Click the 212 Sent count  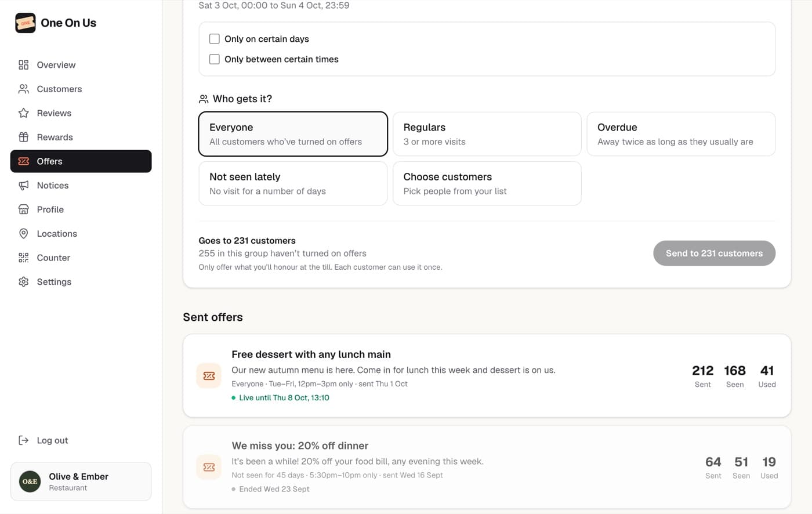pos(703,376)
